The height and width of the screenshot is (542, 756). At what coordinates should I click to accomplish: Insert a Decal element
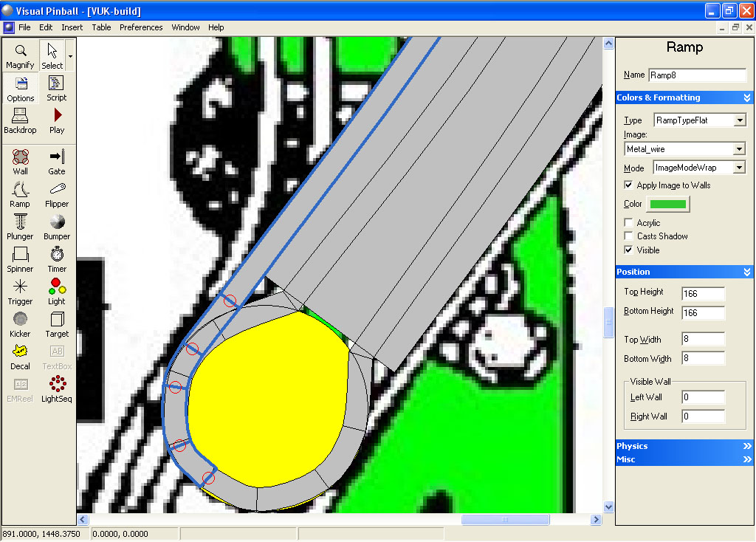click(20, 357)
